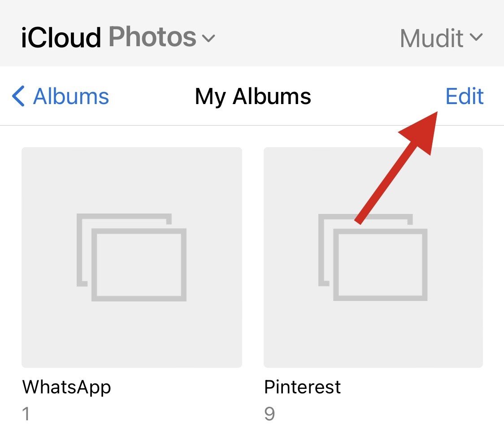Select the WhatsApp album name label

[66, 387]
